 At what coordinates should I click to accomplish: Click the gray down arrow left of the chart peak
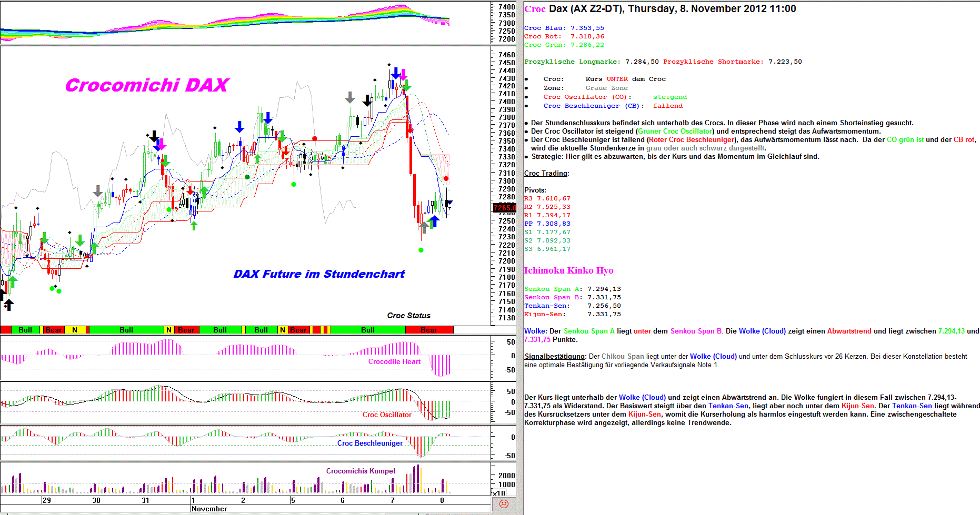coord(350,97)
